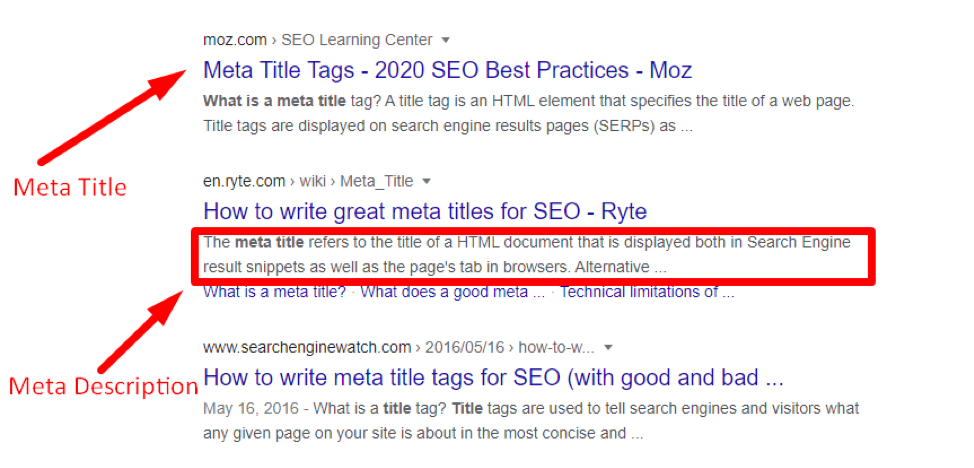Viewport: 974px width, 468px height.
Task: Click the red 'Meta Description' annotation label
Action: click(104, 386)
